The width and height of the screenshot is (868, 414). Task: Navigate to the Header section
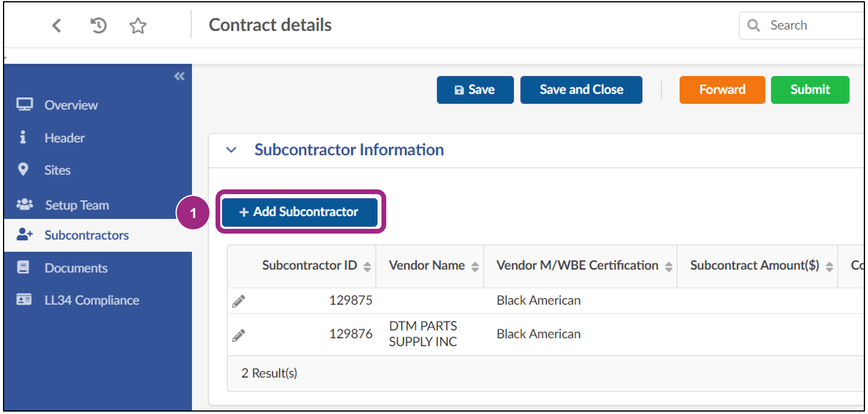point(63,137)
